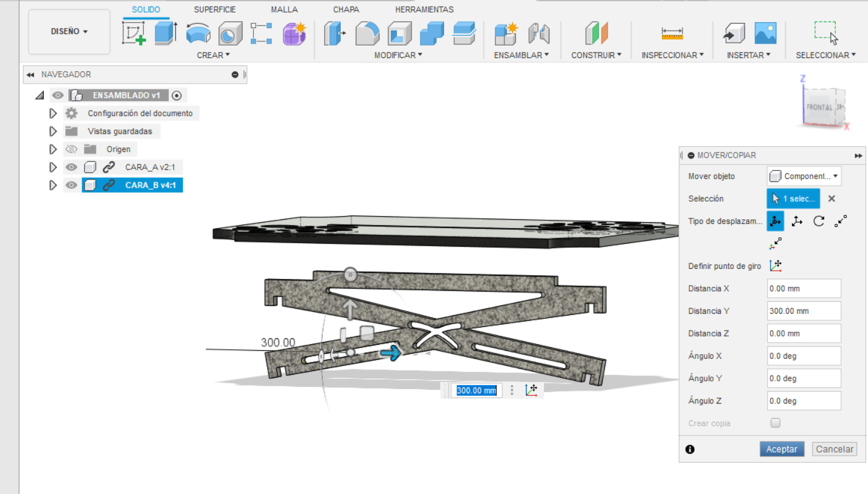Toggle visibility of Origen folder

coord(71,149)
